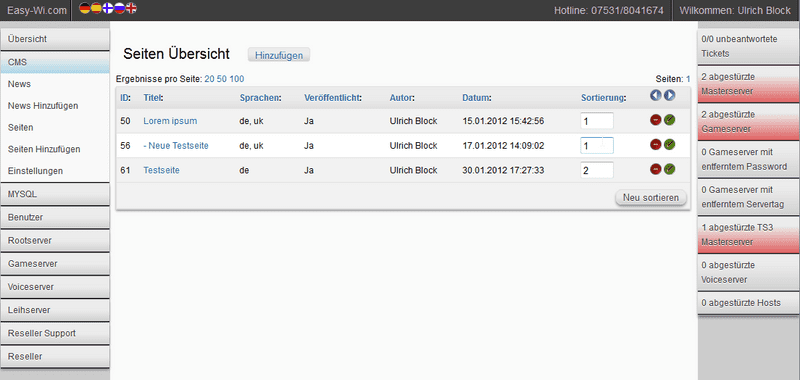Delete the Lorem ipsum page (red icon)
The height and width of the screenshot is (380, 800).
656,120
